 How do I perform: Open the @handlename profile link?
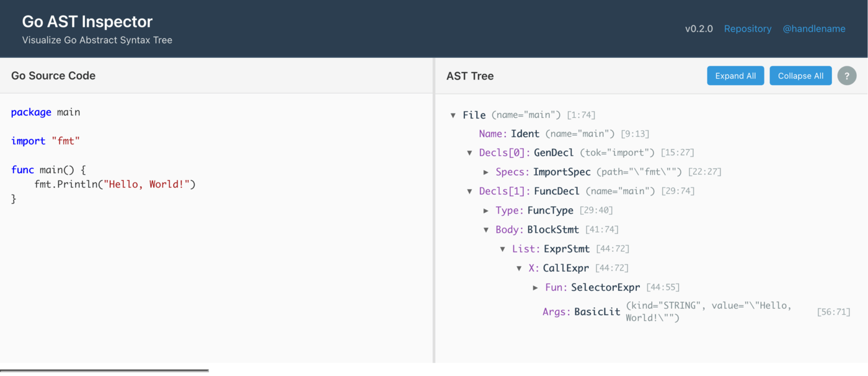813,29
